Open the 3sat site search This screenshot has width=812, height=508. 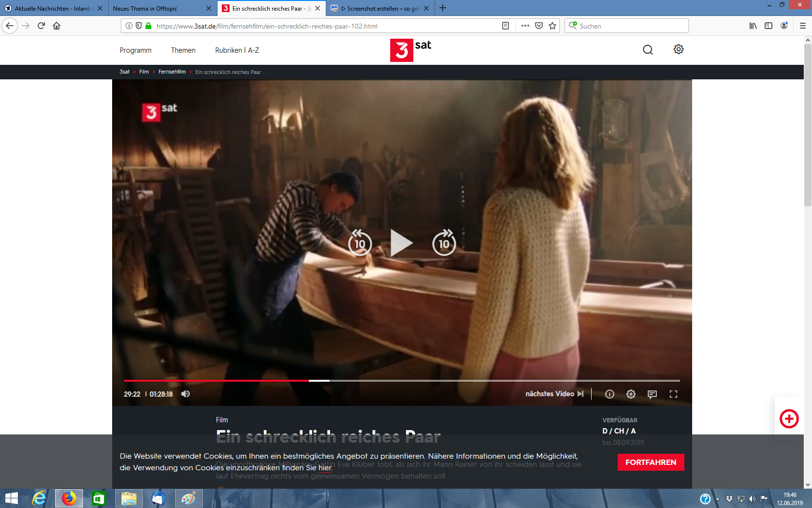648,50
